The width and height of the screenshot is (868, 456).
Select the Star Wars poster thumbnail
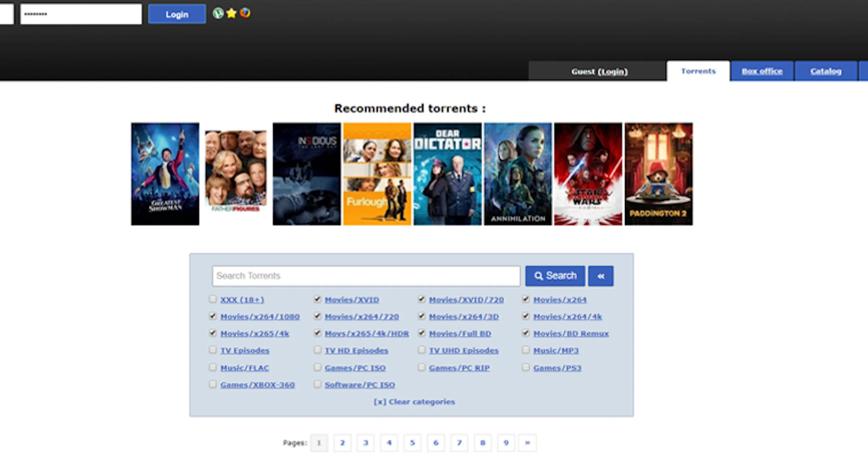pos(588,174)
